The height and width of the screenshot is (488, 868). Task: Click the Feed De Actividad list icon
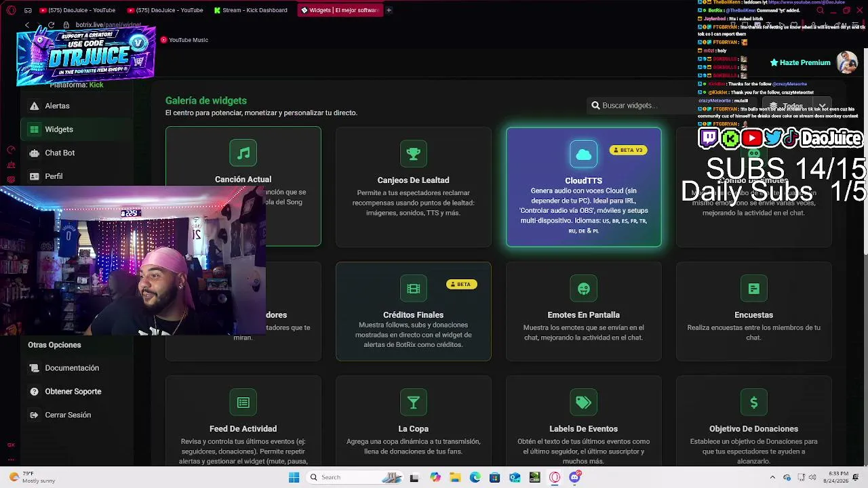[243, 403]
